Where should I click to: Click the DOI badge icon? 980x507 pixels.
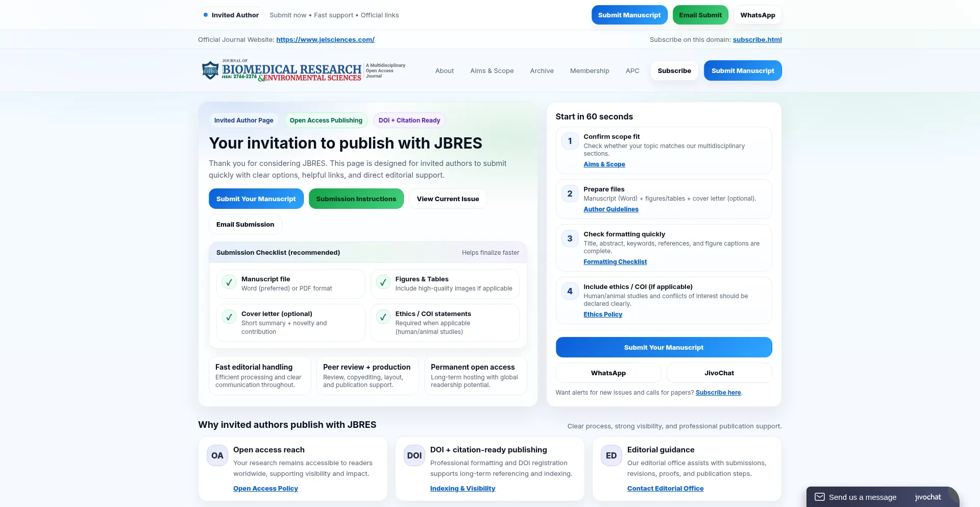click(414, 455)
